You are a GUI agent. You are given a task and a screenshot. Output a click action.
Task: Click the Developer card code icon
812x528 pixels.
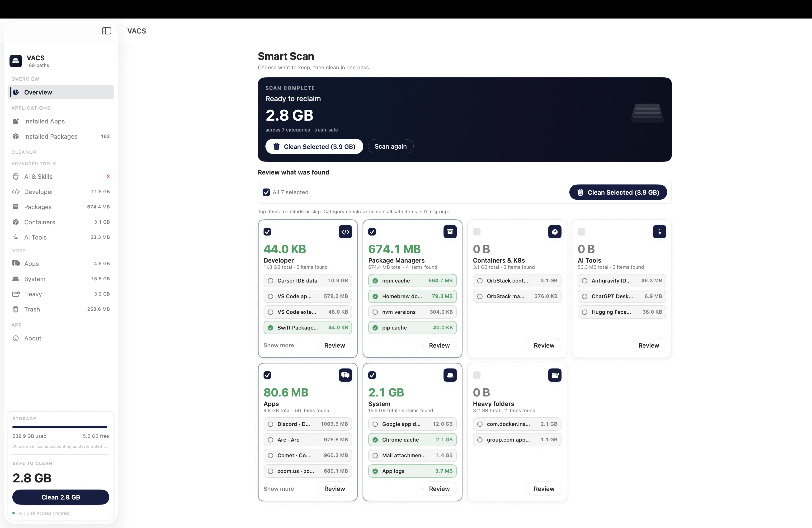345,232
